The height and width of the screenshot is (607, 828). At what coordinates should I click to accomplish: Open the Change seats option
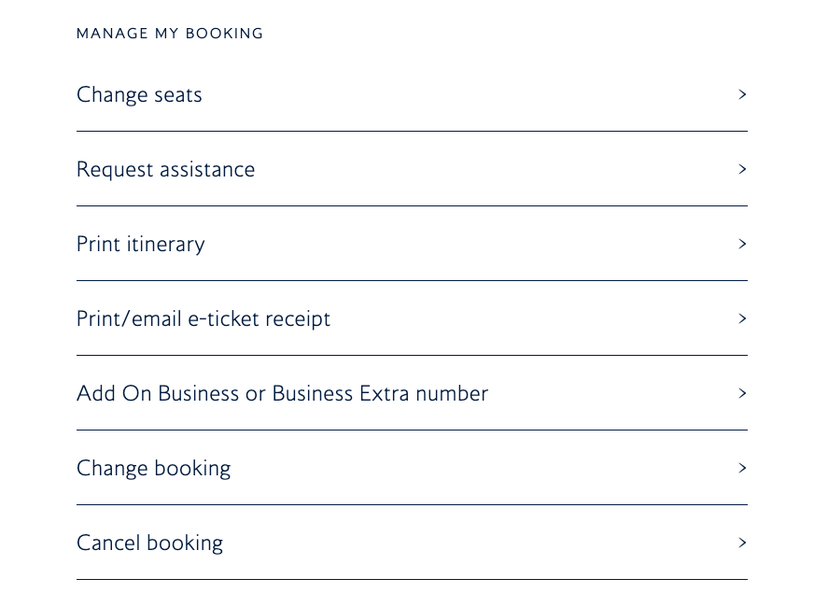tap(139, 94)
